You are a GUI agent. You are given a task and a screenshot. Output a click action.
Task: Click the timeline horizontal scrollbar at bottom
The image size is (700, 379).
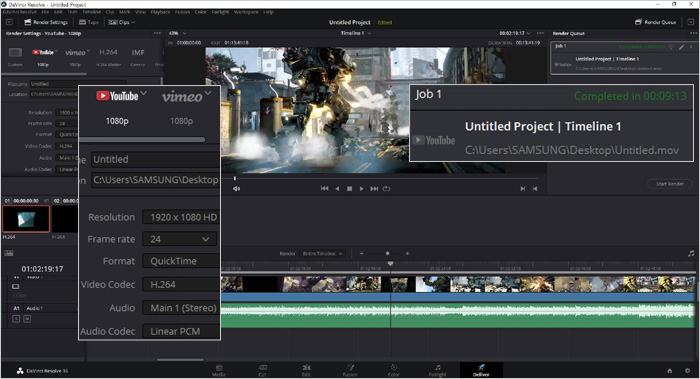coord(180,359)
